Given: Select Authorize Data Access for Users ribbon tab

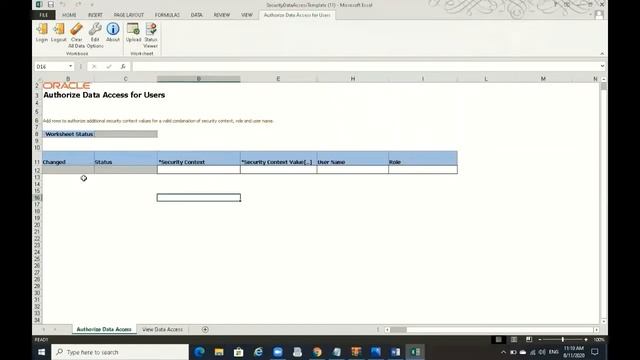Looking at the screenshot, I should (x=297, y=15).
